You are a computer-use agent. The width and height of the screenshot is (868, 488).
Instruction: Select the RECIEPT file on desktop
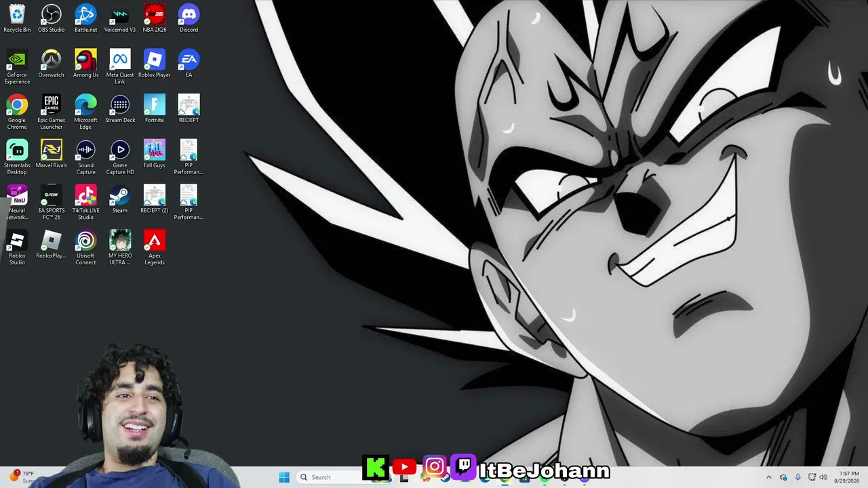(x=189, y=108)
